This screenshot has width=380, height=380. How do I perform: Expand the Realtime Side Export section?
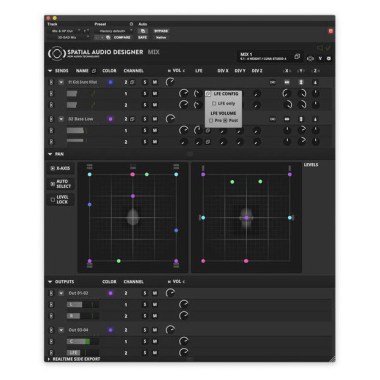tap(49, 359)
